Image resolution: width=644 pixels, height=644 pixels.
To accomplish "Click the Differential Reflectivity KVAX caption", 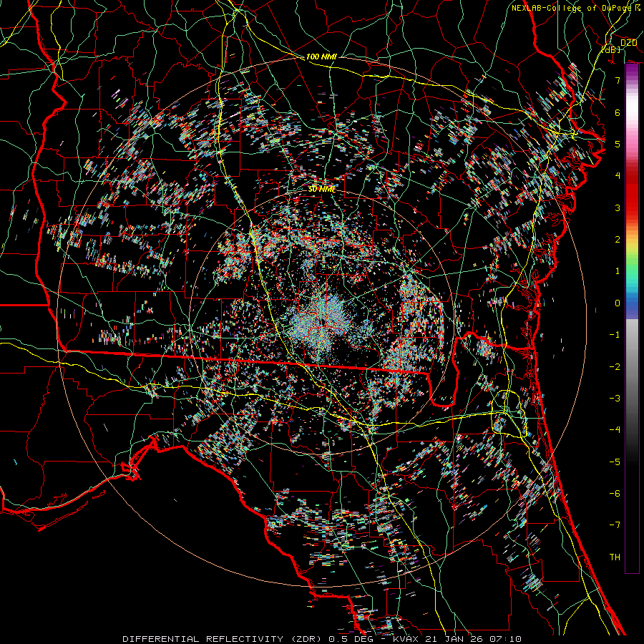I will pos(322,639).
